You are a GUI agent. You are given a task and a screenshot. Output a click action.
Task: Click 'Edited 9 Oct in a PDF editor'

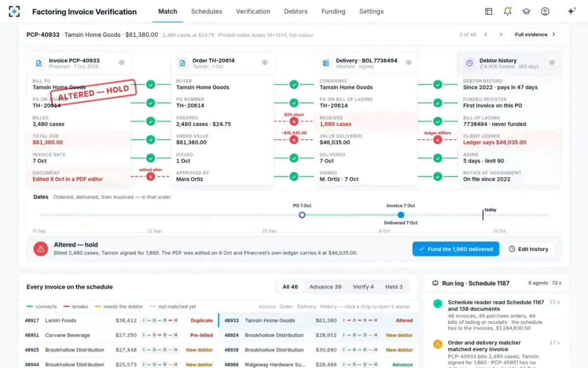pos(68,179)
